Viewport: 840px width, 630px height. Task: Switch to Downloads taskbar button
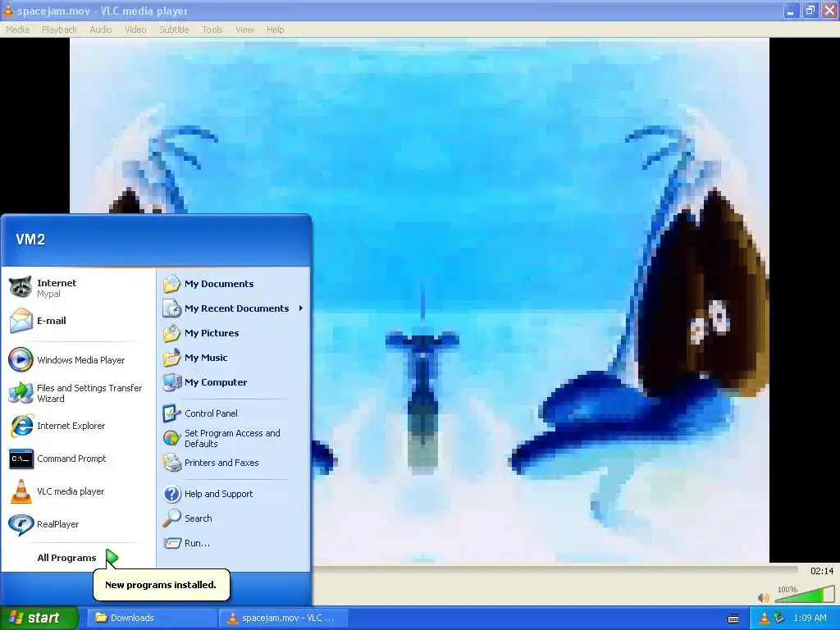click(x=153, y=618)
